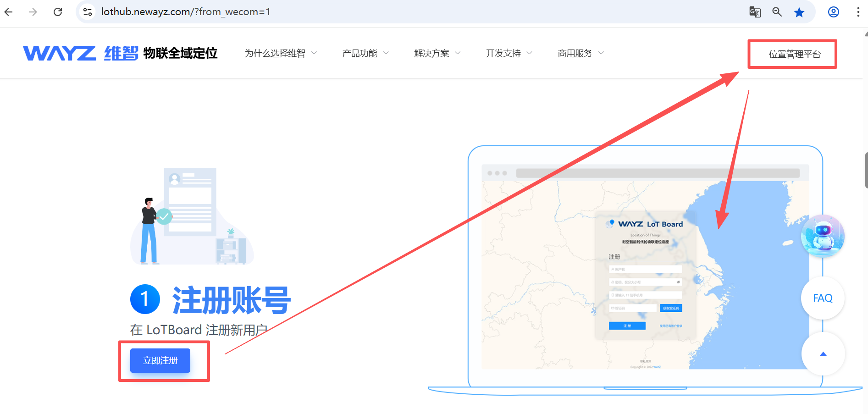The width and height of the screenshot is (868, 414).
Task: Click the 注册账号 heading text
Action: (231, 300)
